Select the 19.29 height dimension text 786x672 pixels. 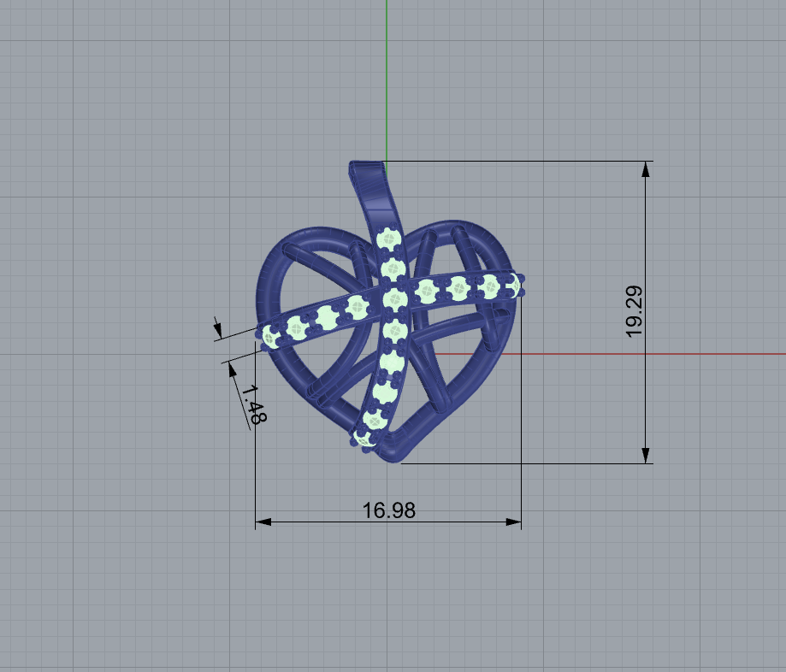(x=634, y=311)
